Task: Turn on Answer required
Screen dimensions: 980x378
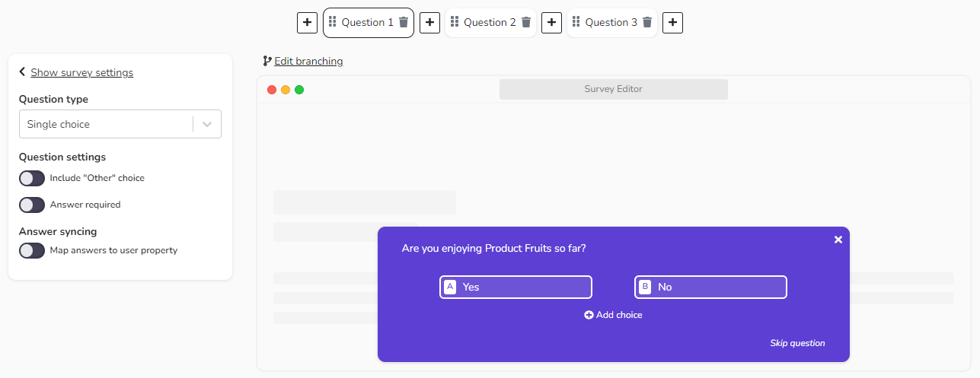Action: coord(32,205)
